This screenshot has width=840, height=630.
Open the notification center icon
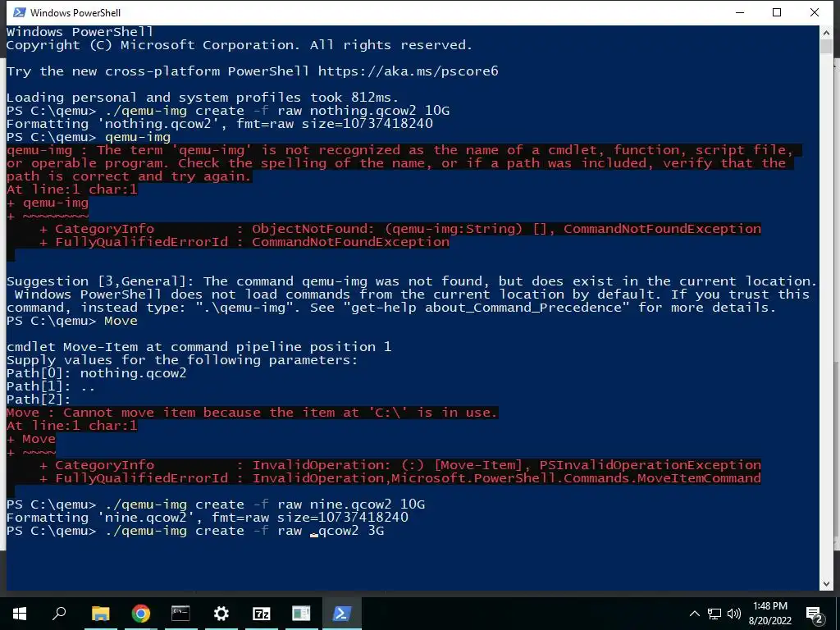coord(815,614)
